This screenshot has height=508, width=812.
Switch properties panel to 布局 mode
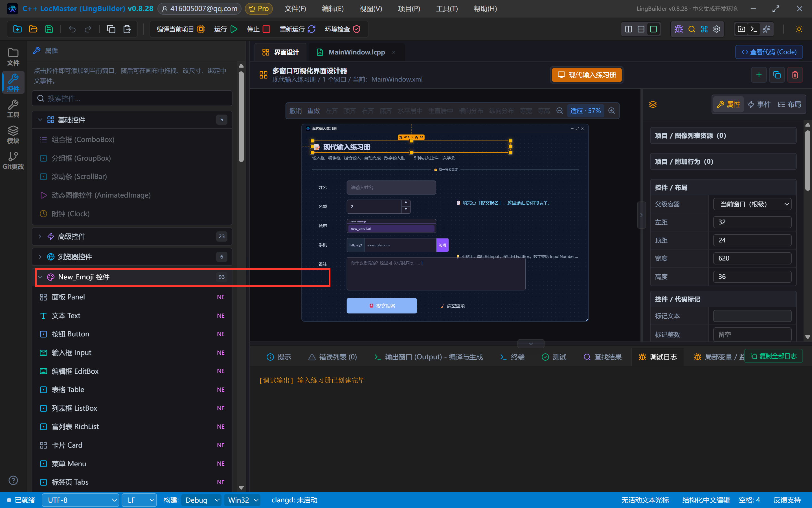(x=789, y=104)
